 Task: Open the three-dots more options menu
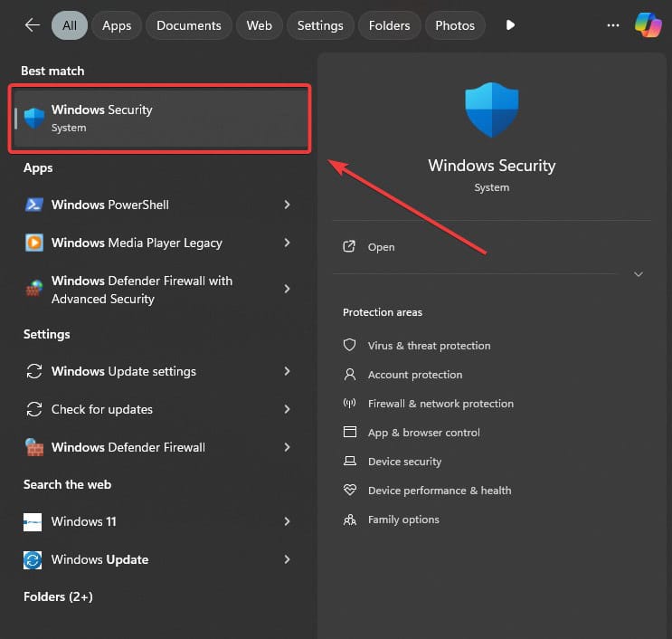(x=613, y=25)
